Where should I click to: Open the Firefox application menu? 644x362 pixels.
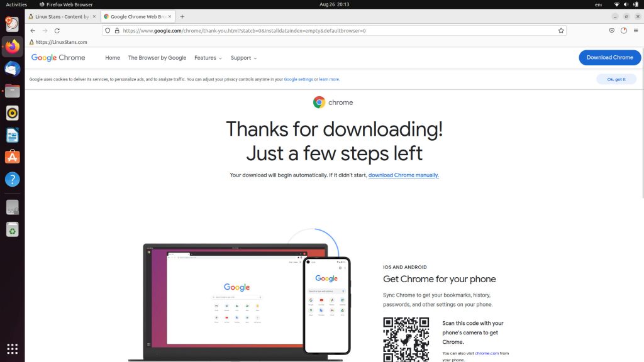(x=636, y=31)
